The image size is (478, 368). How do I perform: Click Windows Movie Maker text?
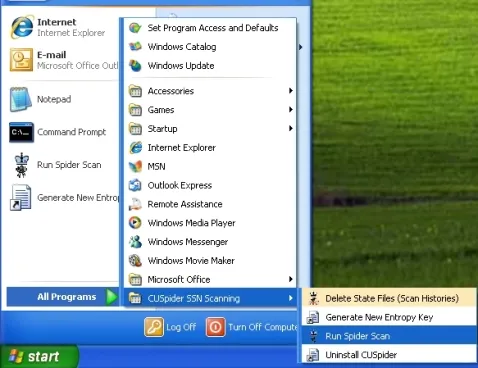pos(191,261)
